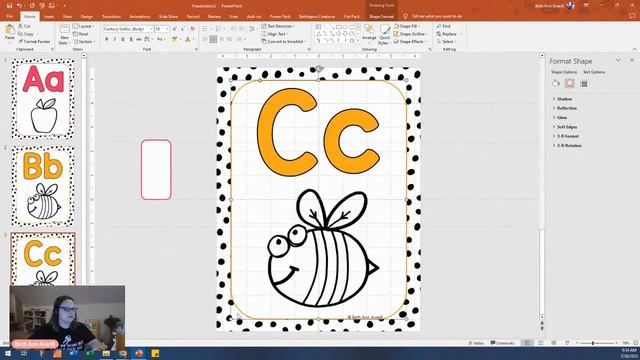Click Shape Options in Format Shape
This screenshot has width=640, height=360.
coord(564,72)
